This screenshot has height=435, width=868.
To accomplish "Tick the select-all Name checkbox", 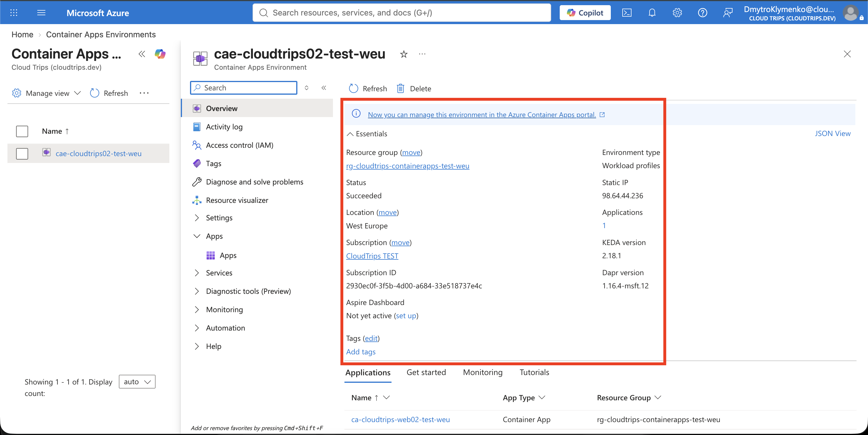I will (22, 131).
